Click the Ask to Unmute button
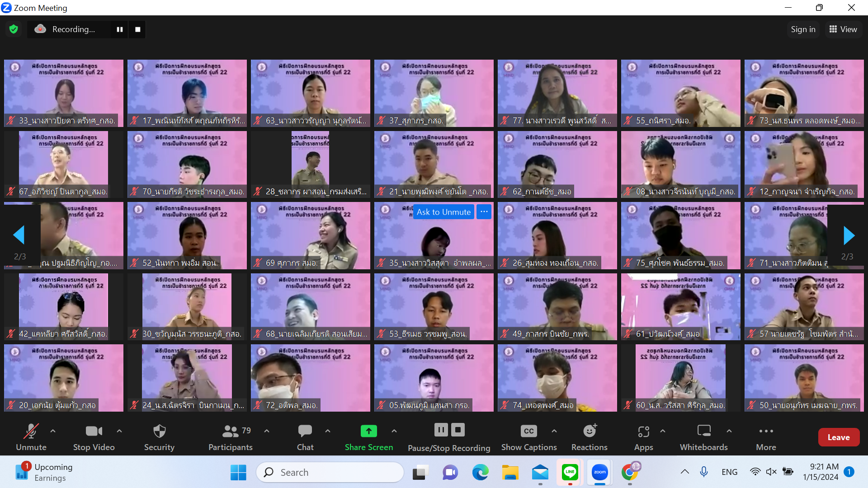Image resolution: width=868 pixels, height=488 pixels. click(x=443, y=212)
